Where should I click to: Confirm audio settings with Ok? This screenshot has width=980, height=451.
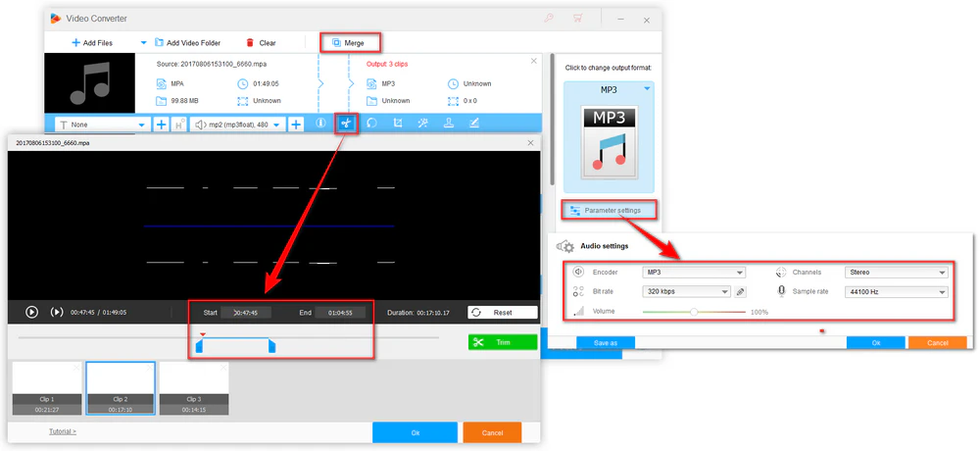[x=875, y=343]
